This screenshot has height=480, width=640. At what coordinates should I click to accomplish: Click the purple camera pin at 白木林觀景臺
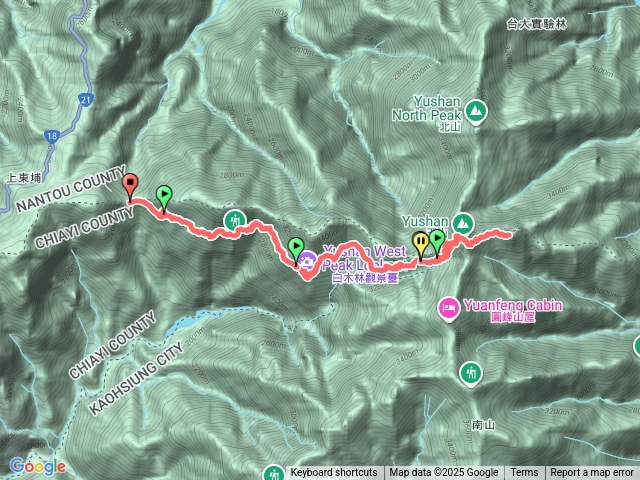(x=307, y=262)
